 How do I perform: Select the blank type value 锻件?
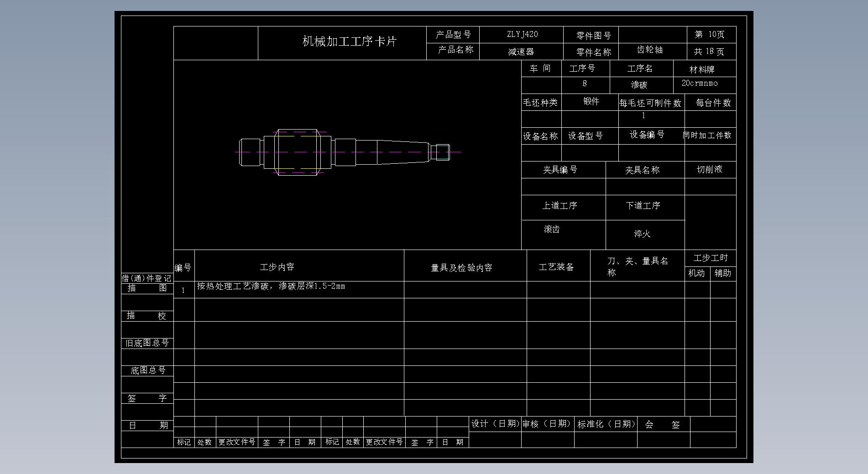point(591,101)
